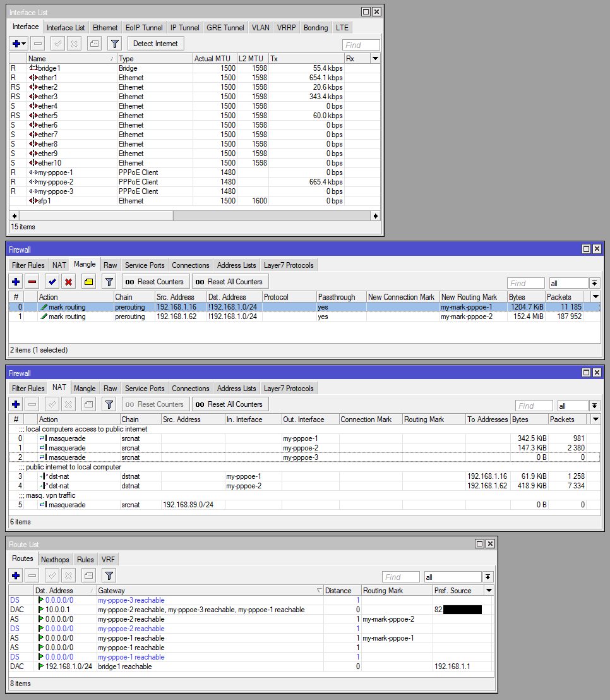Image resolution: width=610 pixels, height=700 pixels.
Task: Open NAT filter 'all' dropdown
Action: (x=594, y=406)
